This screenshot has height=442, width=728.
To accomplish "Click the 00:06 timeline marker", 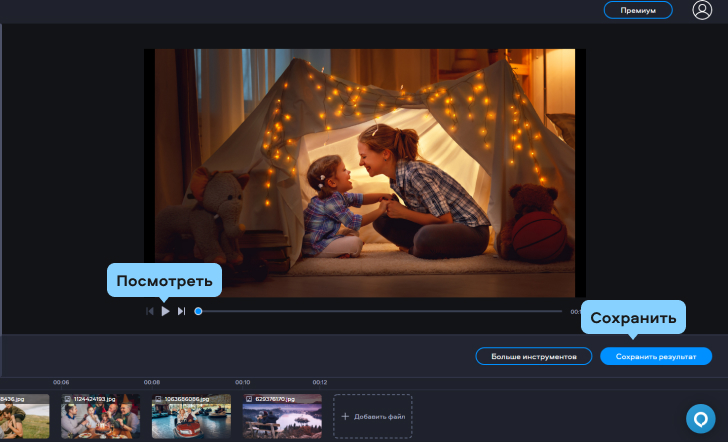I will click(x=61, y=382).
